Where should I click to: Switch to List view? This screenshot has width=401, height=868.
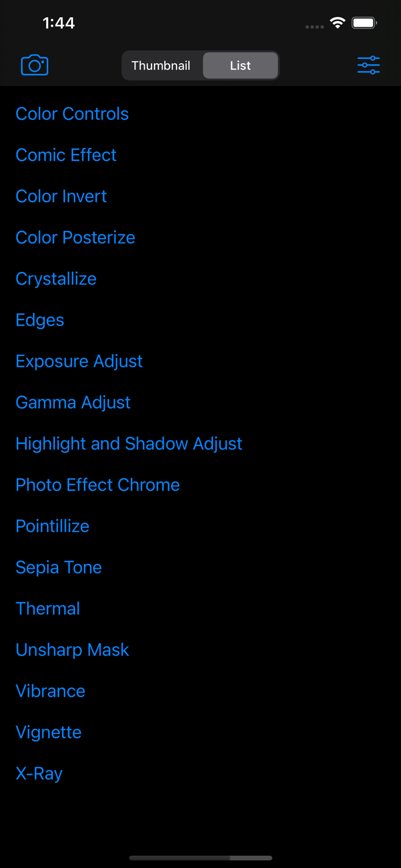click(240, 65)
